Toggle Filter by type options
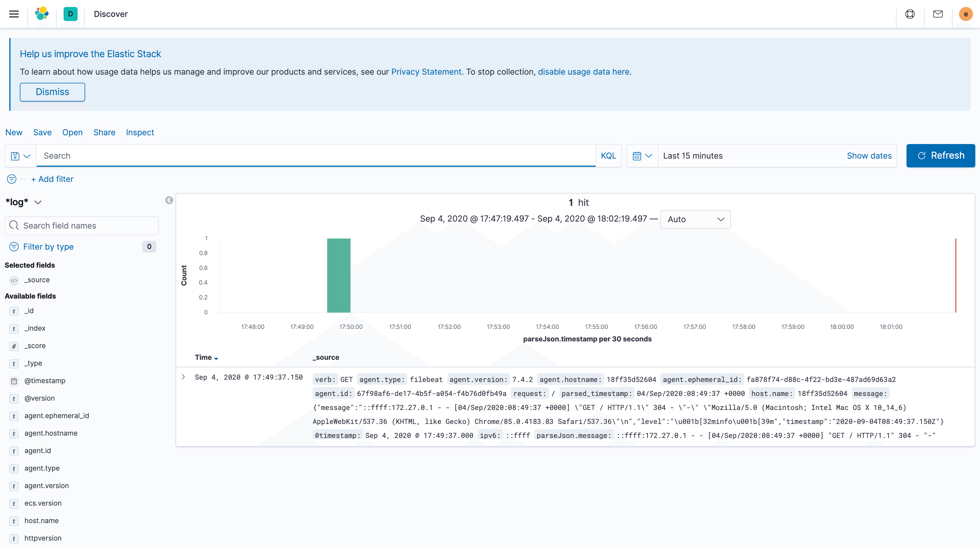The image size is (980, 547). coord(48,247)
